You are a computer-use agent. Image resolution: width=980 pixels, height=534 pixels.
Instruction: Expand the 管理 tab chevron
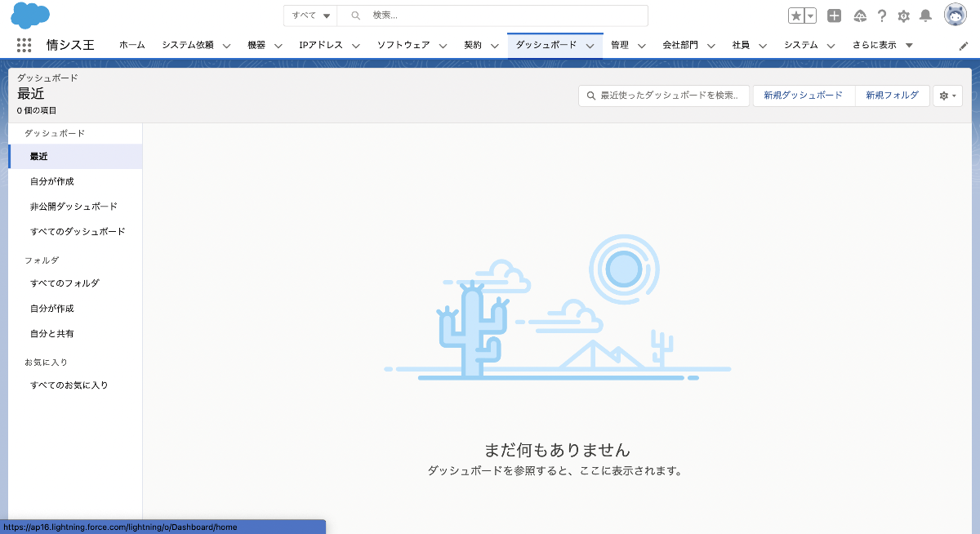tap(641, 46)
